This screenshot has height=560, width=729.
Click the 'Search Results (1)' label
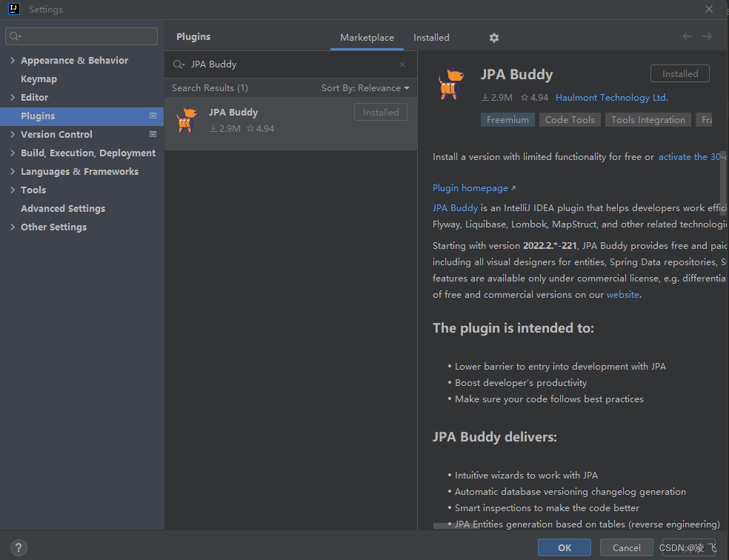[210, 88]
